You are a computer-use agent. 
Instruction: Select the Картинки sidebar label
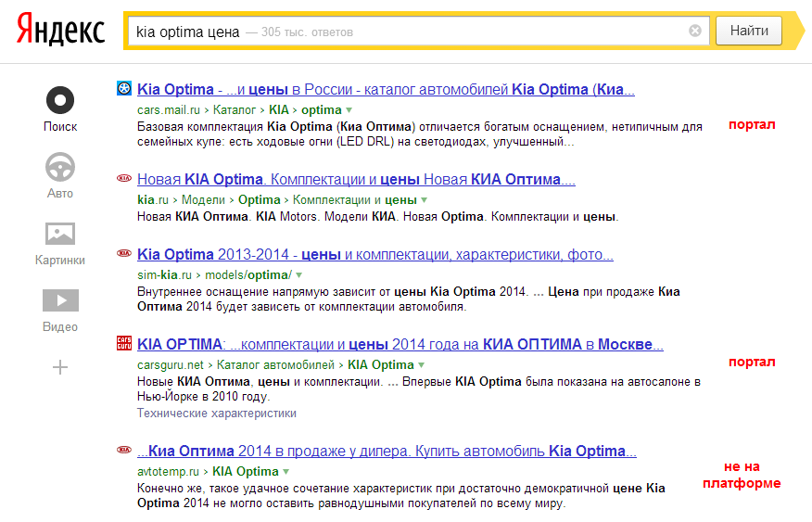(60, 260)
